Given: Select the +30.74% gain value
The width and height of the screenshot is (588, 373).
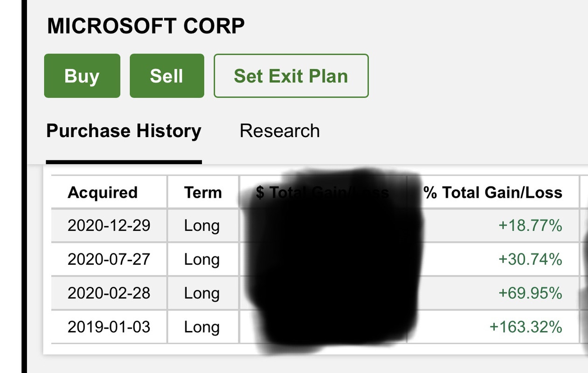Looking at the screenshot, I should (x=530, y=259).
